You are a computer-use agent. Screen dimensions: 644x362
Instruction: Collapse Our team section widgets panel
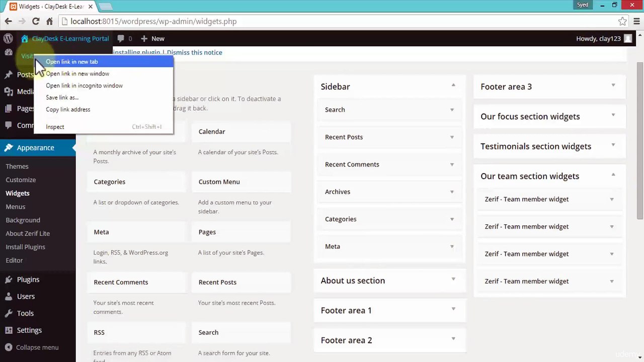(613, 174)
